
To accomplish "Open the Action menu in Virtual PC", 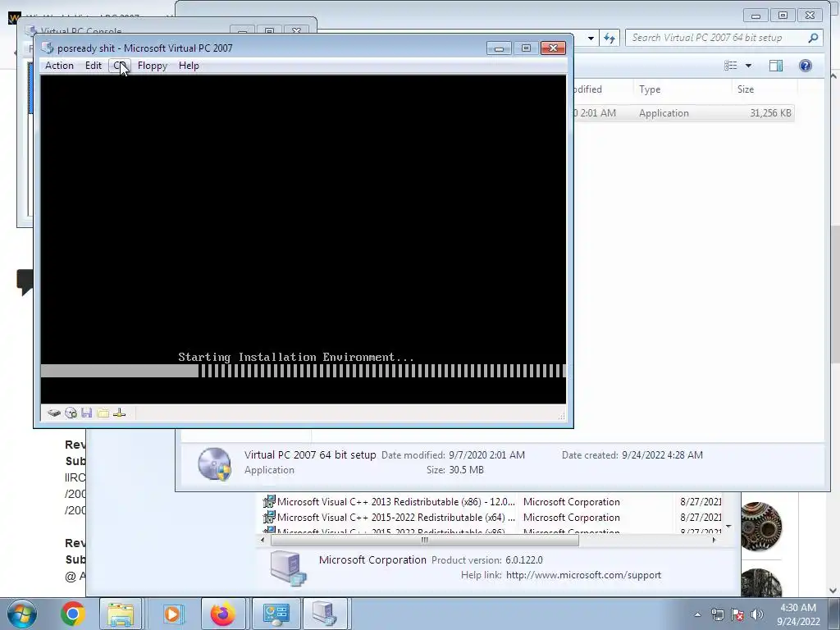I will (59, 66).
